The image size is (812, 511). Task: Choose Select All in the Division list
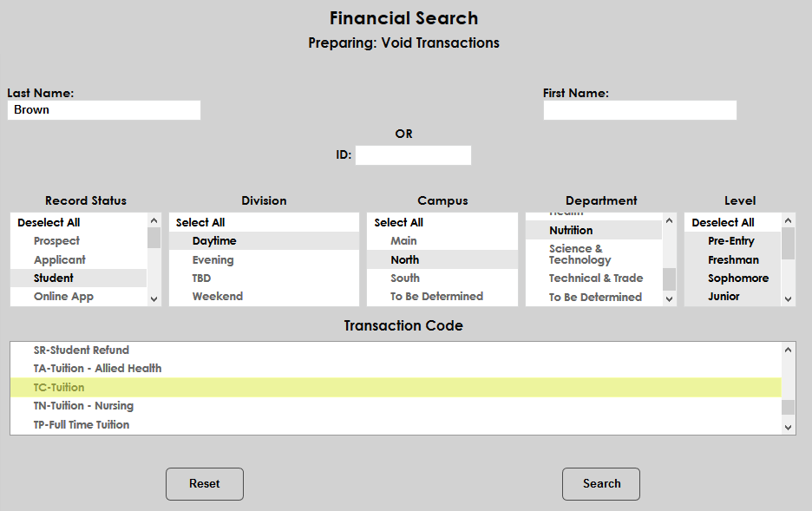coord(200,223)
